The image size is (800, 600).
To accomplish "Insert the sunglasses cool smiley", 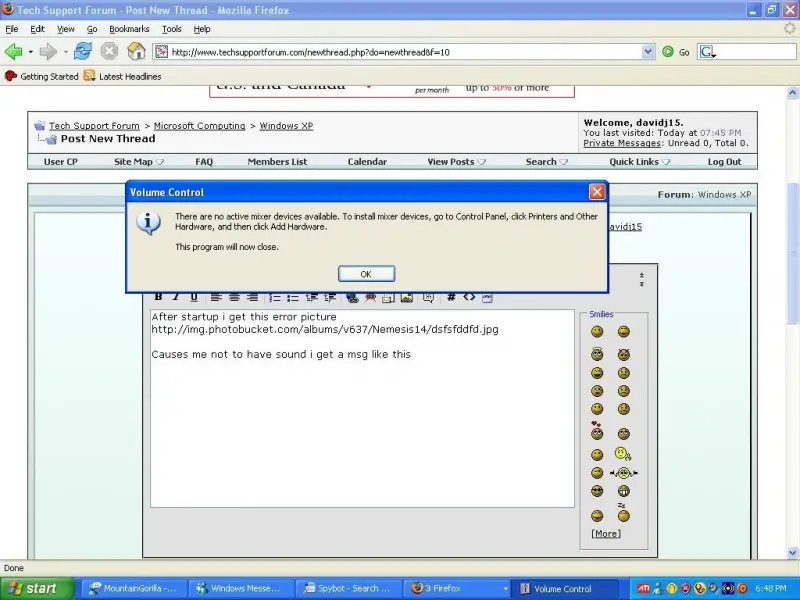I will point(596,491).
